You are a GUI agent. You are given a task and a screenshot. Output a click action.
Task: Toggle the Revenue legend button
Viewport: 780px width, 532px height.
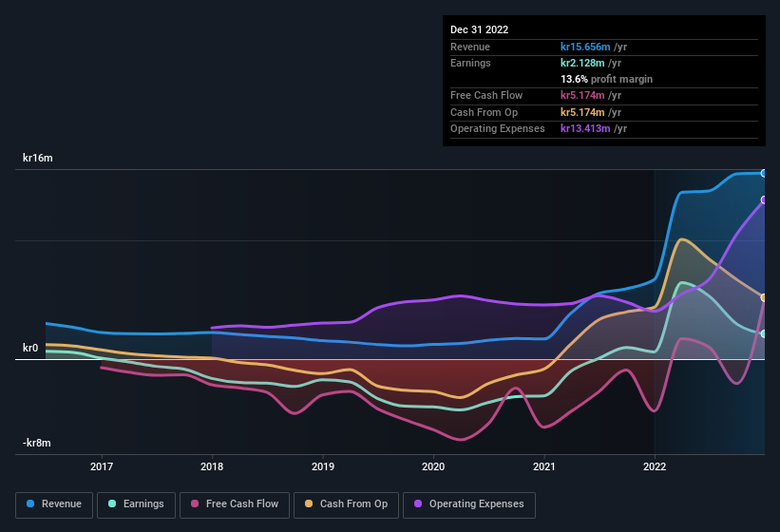click(54, 504)
